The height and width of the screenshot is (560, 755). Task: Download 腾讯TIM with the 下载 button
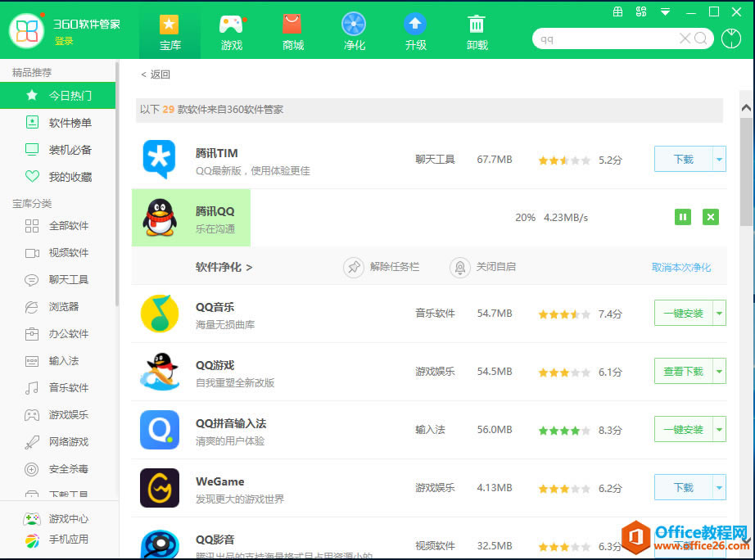(x=683, y=159)
